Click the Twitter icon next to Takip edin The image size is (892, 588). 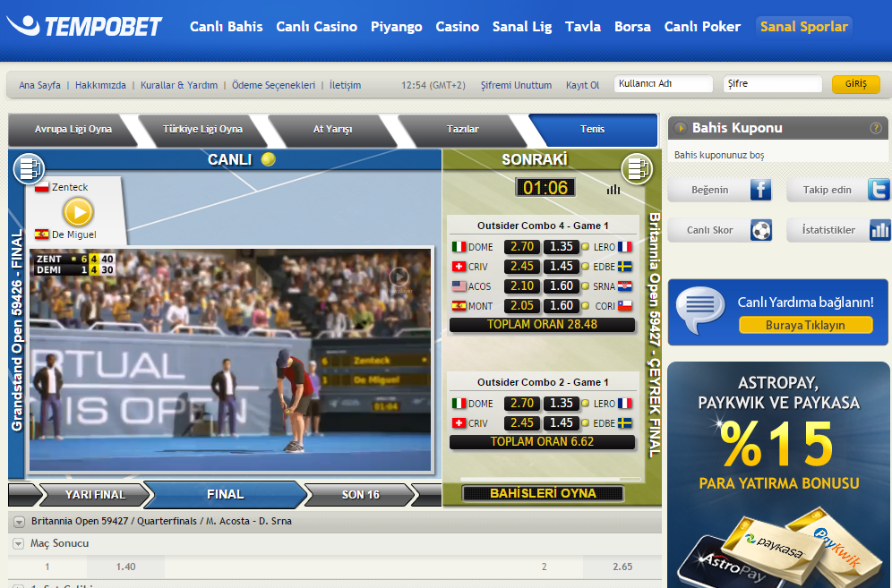(879, 190)
